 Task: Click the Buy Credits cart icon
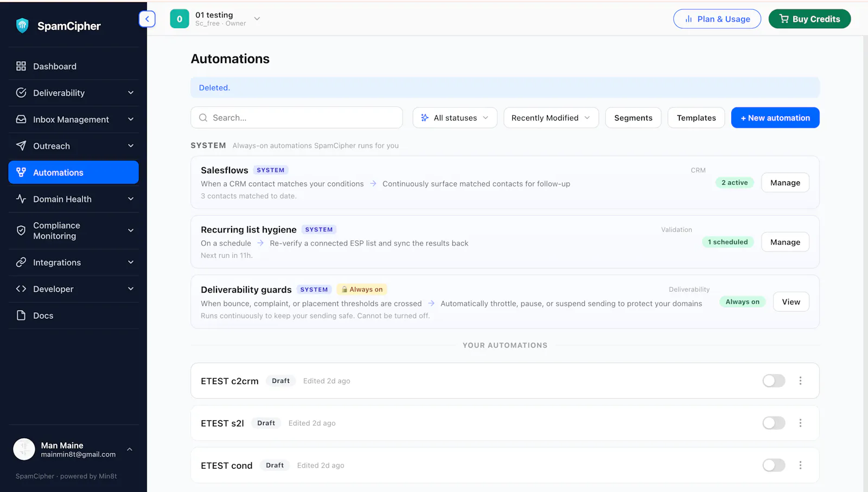[784, 19]
